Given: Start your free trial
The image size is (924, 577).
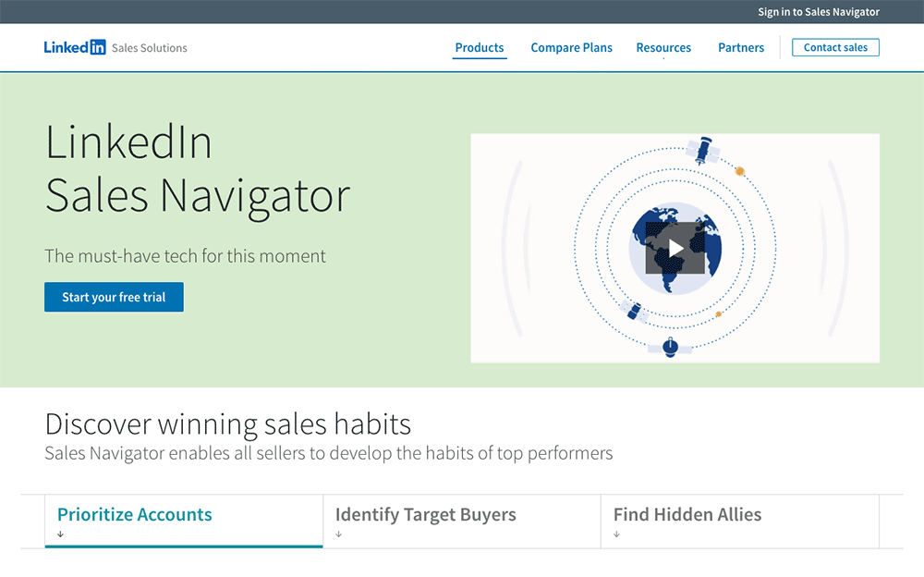Looking at the screenshot, I should tap(114, 298).
